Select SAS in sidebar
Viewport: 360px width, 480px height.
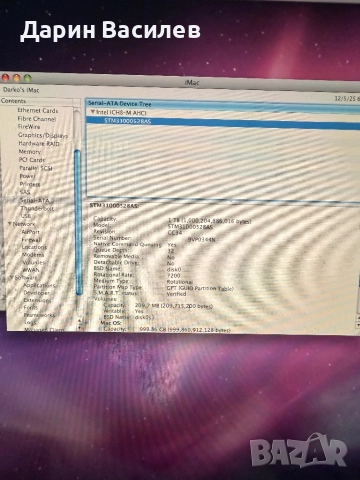coord(25,192)
